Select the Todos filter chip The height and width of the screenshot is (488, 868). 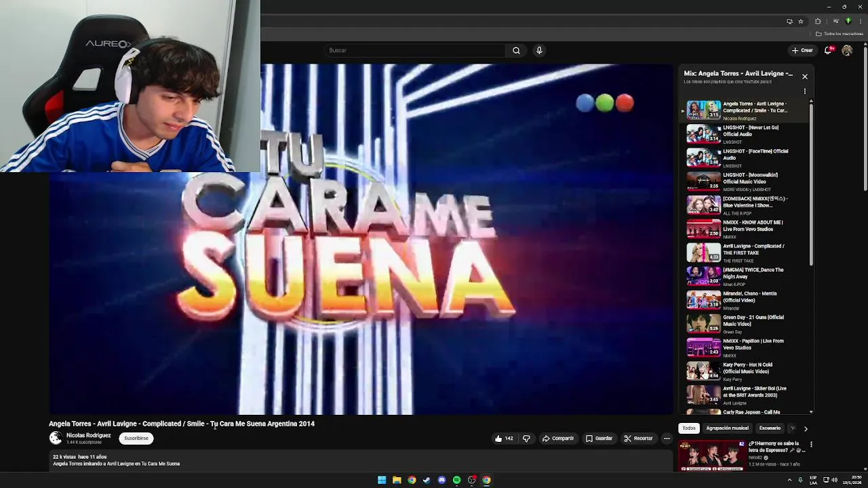(x=689, y=428)
